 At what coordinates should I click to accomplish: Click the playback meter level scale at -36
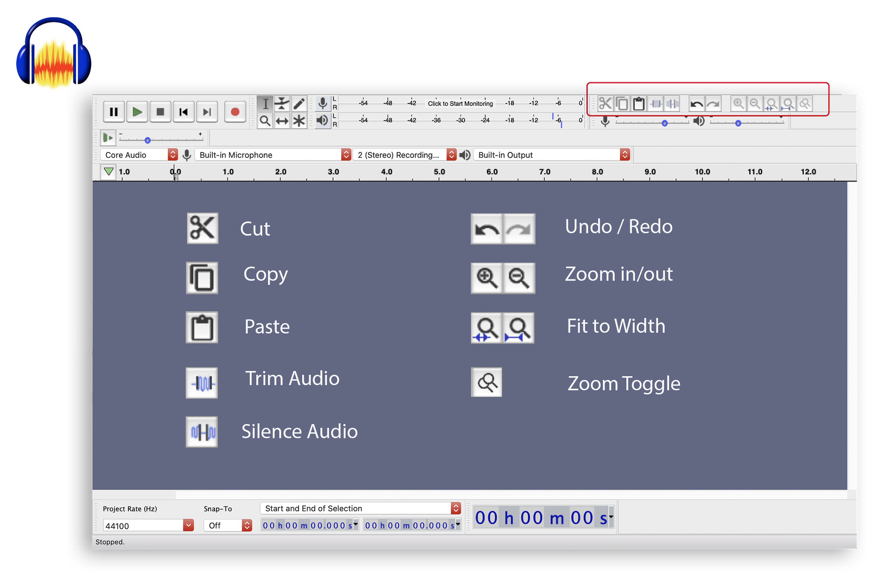click(436, 120)
